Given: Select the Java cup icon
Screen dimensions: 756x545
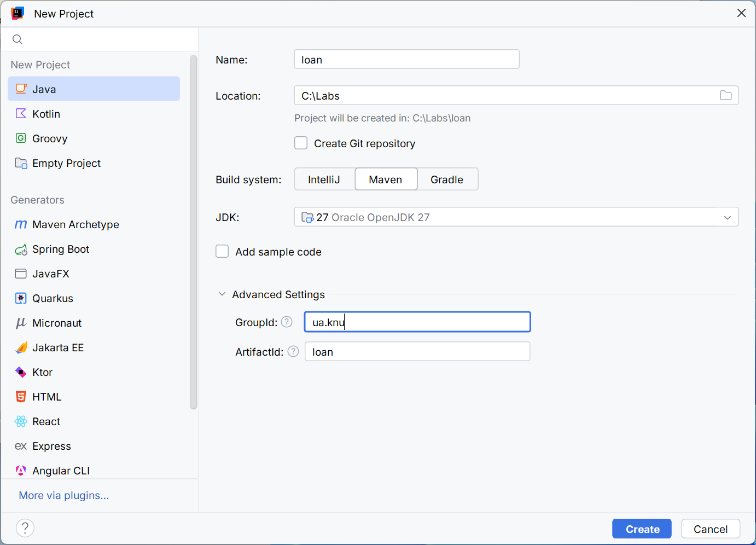Looking at the screenshot, I should coord(21,89).
